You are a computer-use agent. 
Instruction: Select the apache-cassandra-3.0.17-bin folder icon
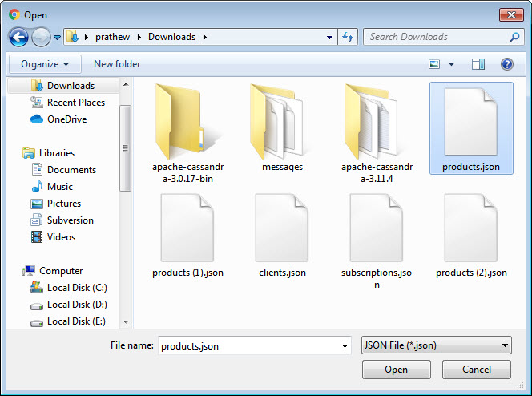(x=187, y=122)
